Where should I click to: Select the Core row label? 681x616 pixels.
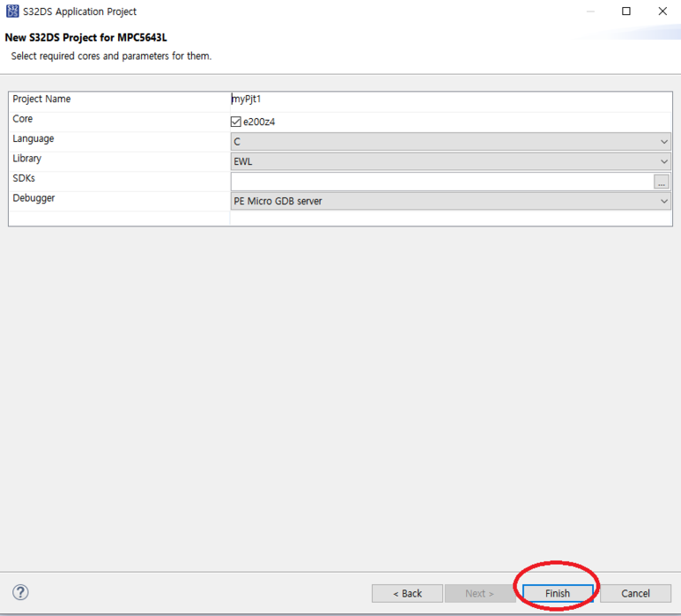(23, 119)
